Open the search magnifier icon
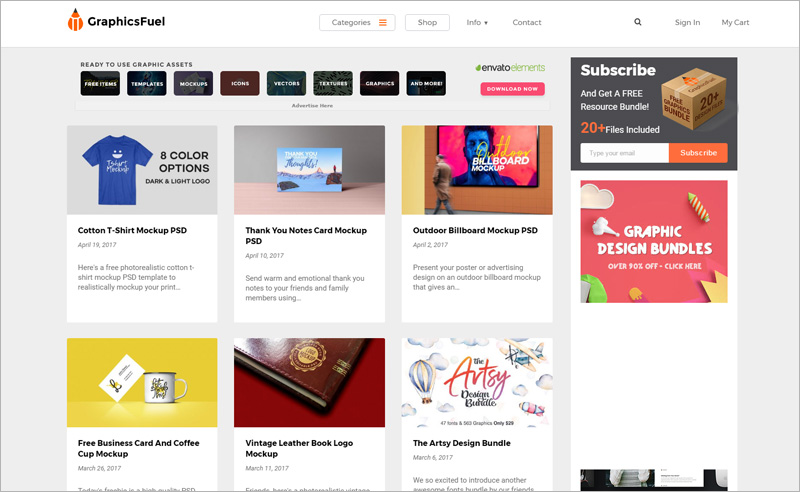The image size is (800, 492). [x=638, y=22]
